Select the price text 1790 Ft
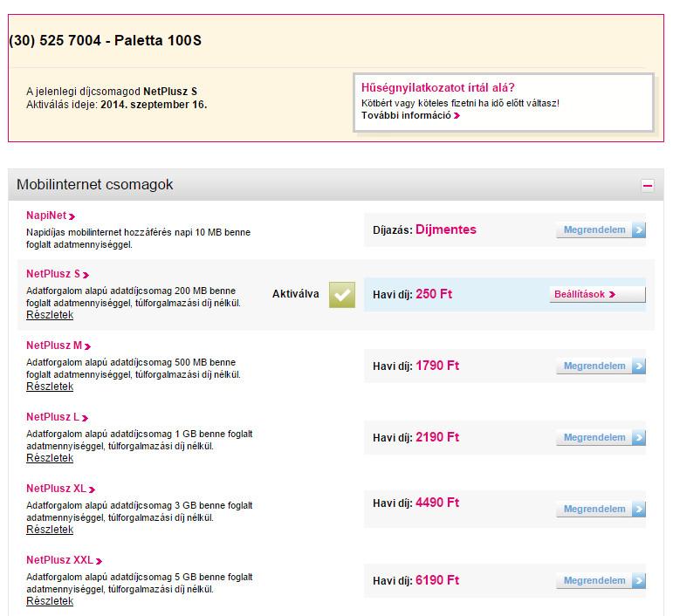The height and width of the screenshot is (616, 673). [437, 366]
